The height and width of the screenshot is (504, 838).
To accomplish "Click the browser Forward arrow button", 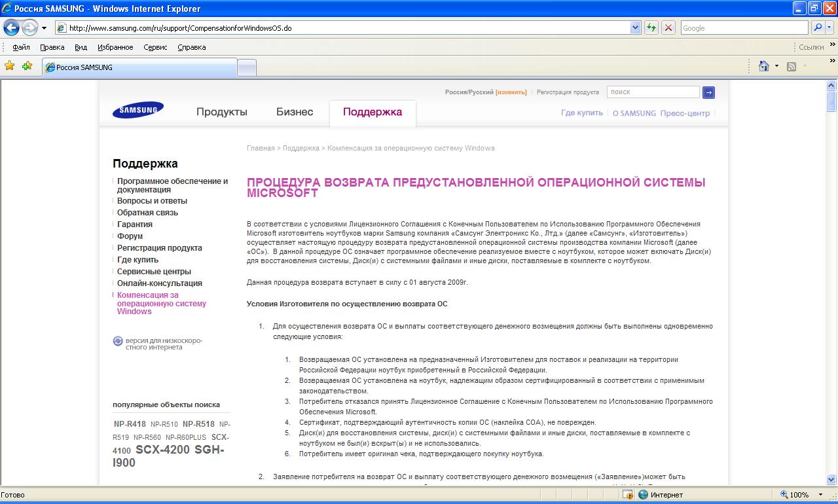I will pyautogui.click(x=29, y=28).
